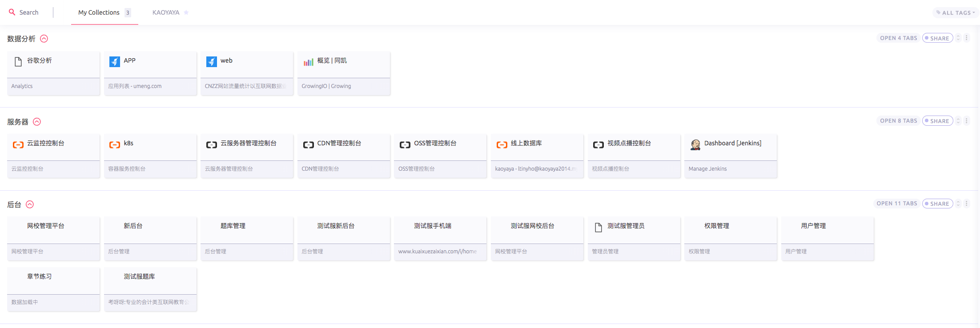
Task: Click the star icon beside KAOYAYA
Action: click(186, 12)
